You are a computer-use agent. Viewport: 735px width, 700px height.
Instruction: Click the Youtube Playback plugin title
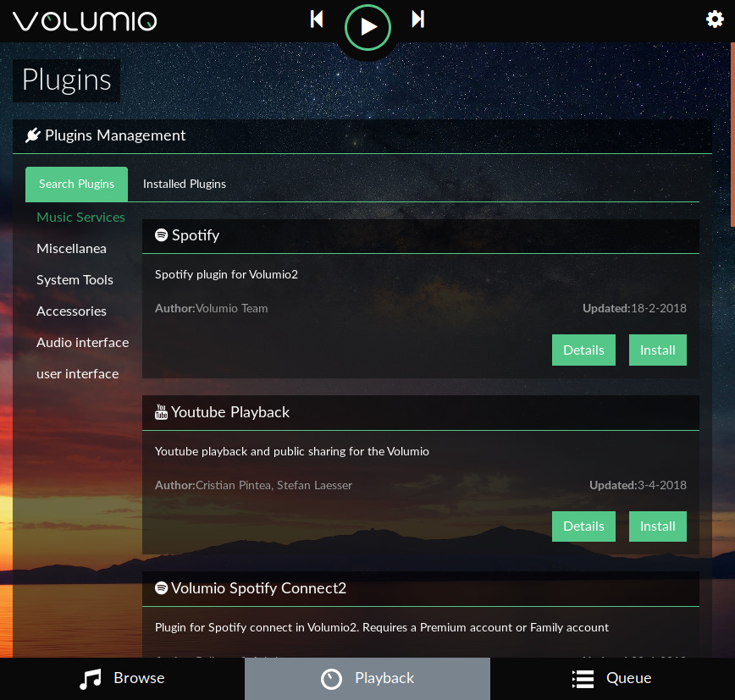coord(230,412)
